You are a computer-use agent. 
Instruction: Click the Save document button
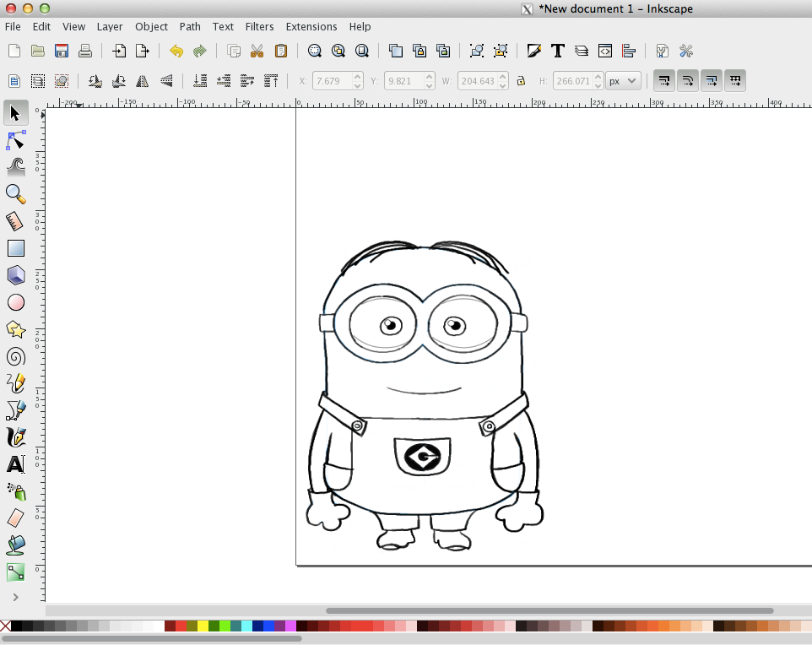click(x=61, y=51)
